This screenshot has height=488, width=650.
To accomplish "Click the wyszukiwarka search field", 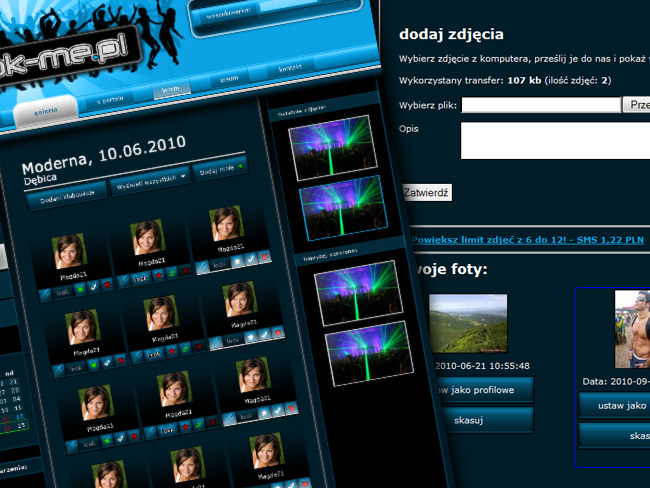I will pyautogui.click(x=290, y=4).
